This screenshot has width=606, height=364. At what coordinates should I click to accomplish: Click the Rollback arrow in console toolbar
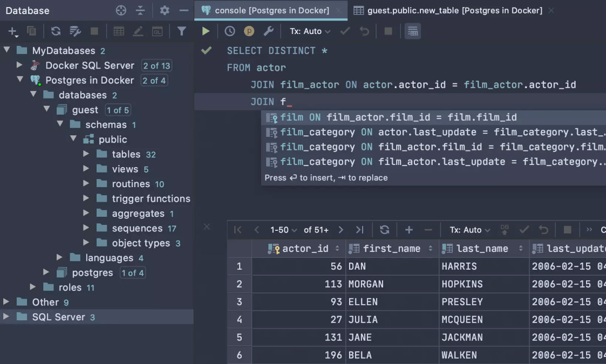tap(364, 31)
